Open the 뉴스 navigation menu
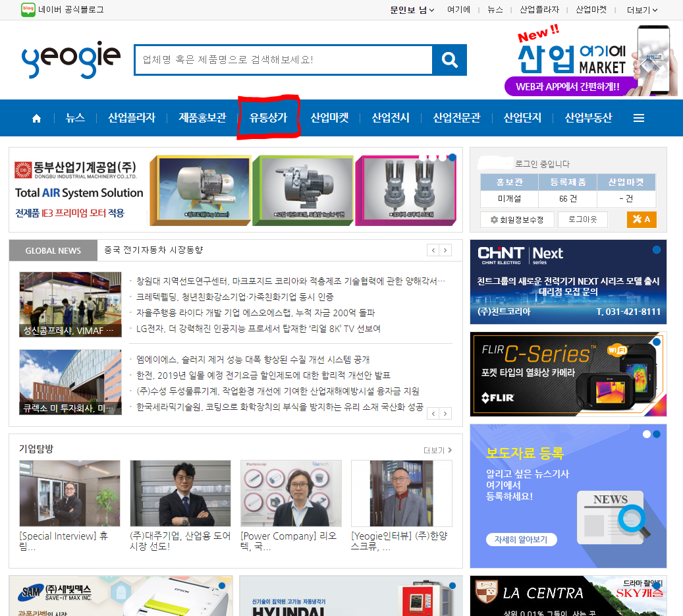Image resolution: width=683 pixels, height=616 pixels. coord(75,118)
